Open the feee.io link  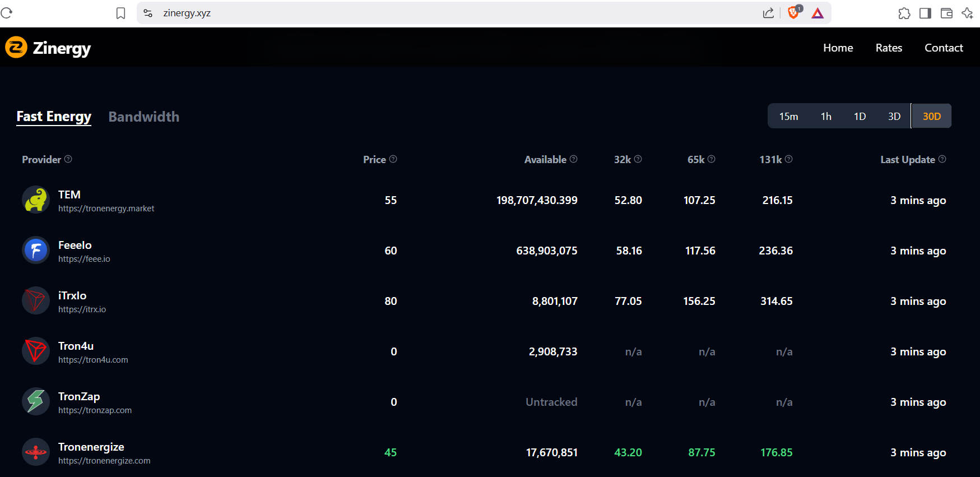pyautogui.click(x=84, y=259)
